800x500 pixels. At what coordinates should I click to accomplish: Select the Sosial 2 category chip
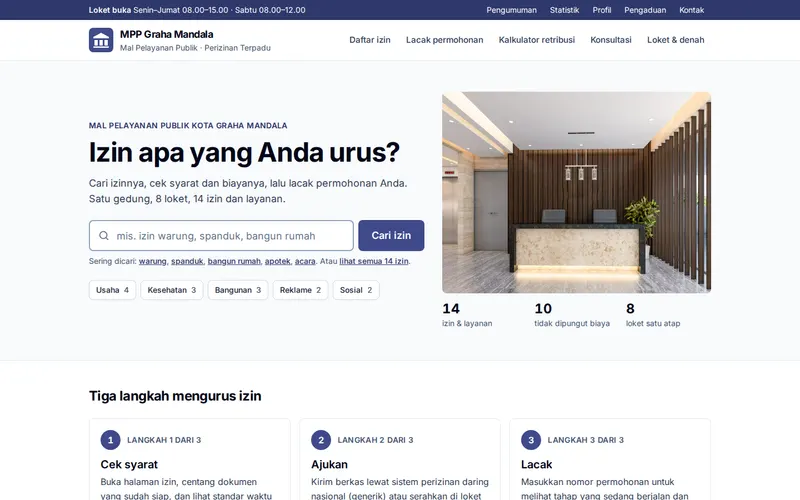click(356, 290)
